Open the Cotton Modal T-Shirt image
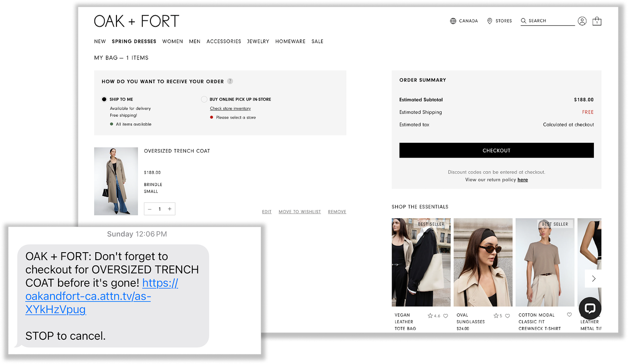 [x=545, y=262]
